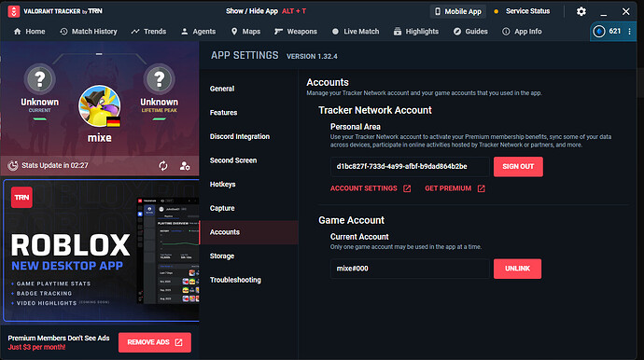
Task: Switch to the Agents tab
Action: (199, 31)
